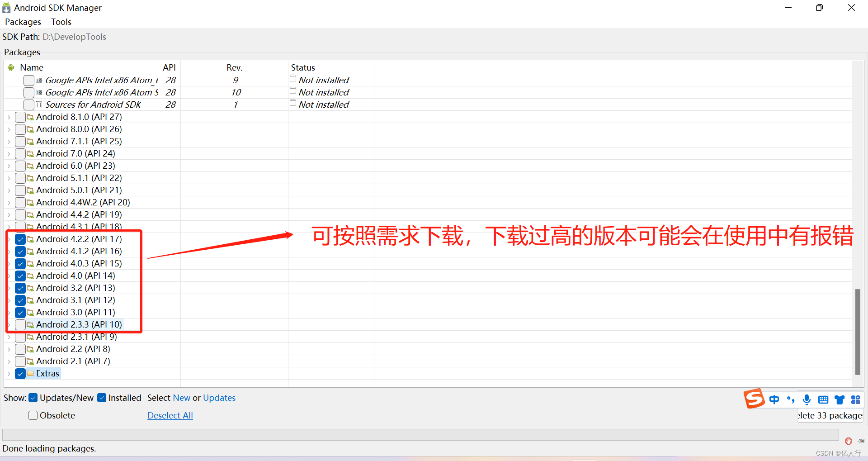
Task: Expand the Android 3.2 (API 13) node
Action: [9, 288]
